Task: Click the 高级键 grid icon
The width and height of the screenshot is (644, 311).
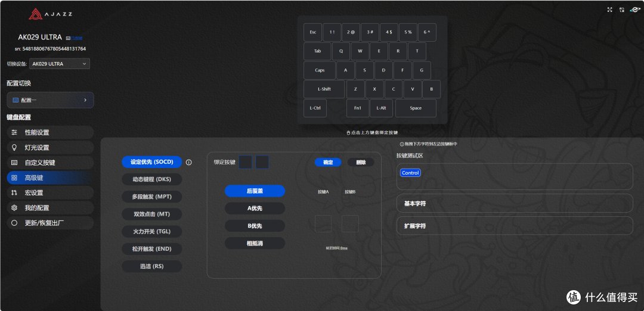Action: pos(14,178)
